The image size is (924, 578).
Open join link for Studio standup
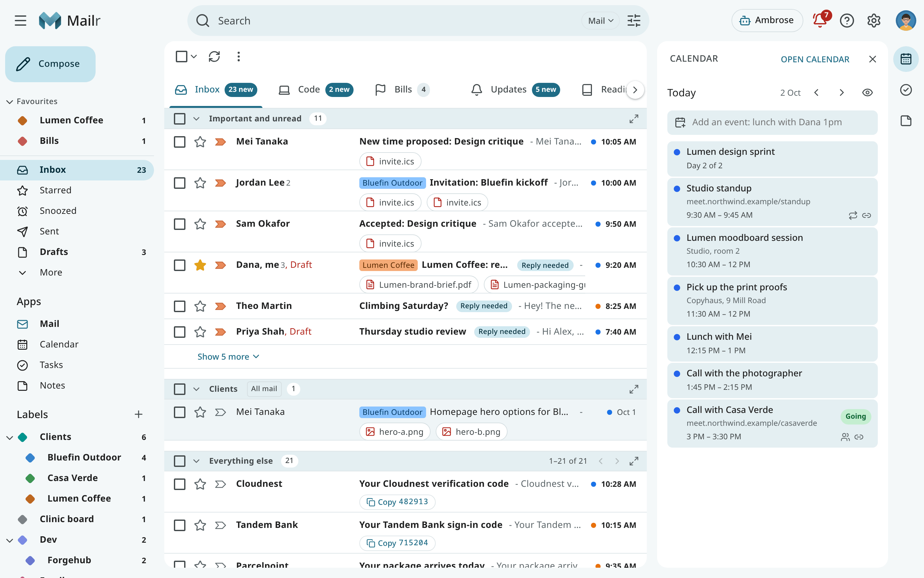(x=867, y=215)
